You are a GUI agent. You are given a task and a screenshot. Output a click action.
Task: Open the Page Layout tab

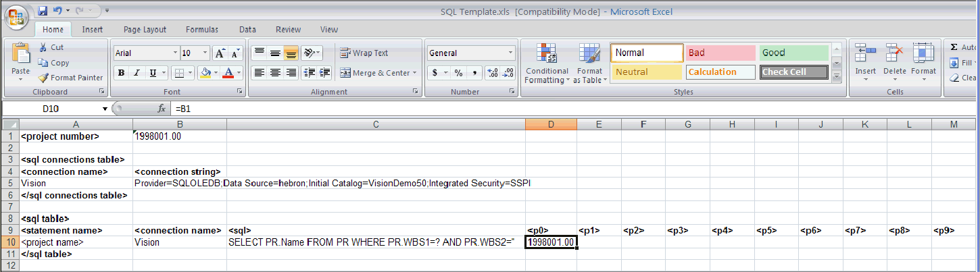145,30
